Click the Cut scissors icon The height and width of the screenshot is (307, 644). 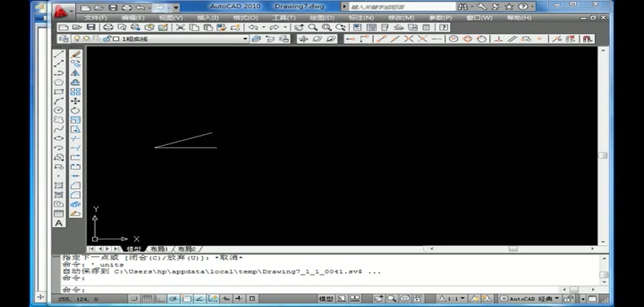coord(180,28)
